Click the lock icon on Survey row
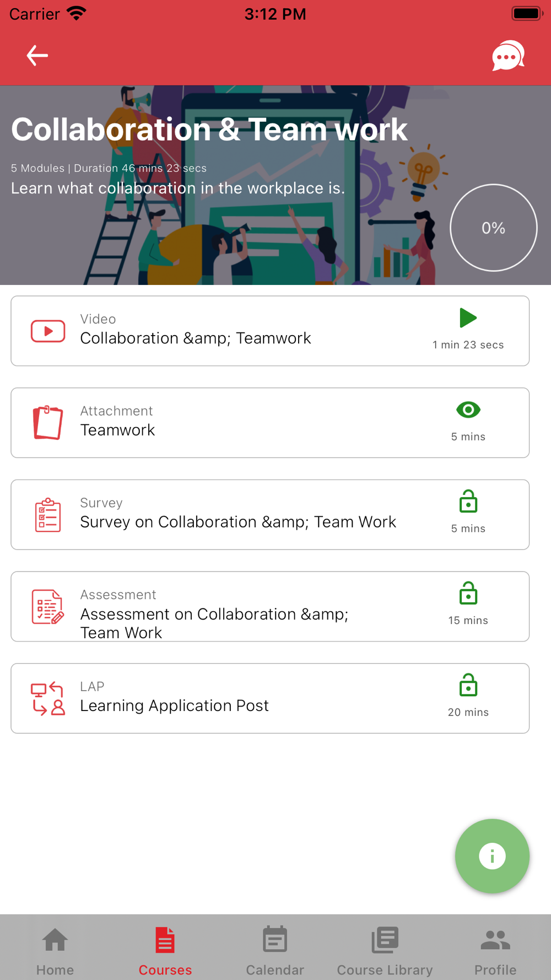The width and height of the screenshot is (551, 980). 468,501
